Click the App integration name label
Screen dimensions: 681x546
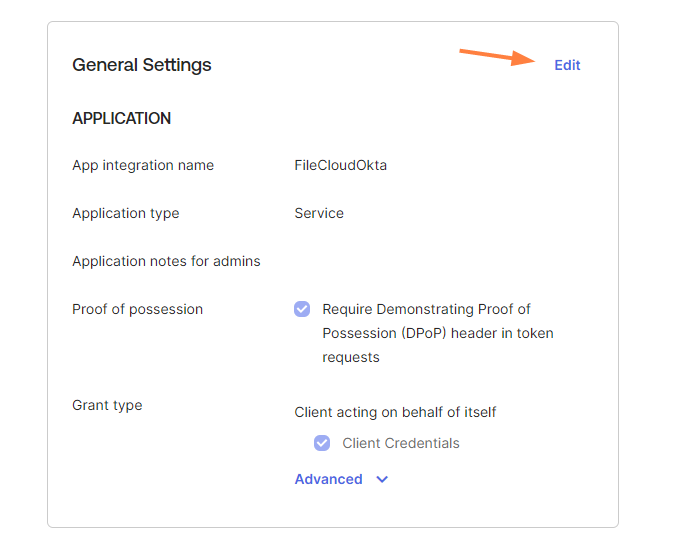143,165
